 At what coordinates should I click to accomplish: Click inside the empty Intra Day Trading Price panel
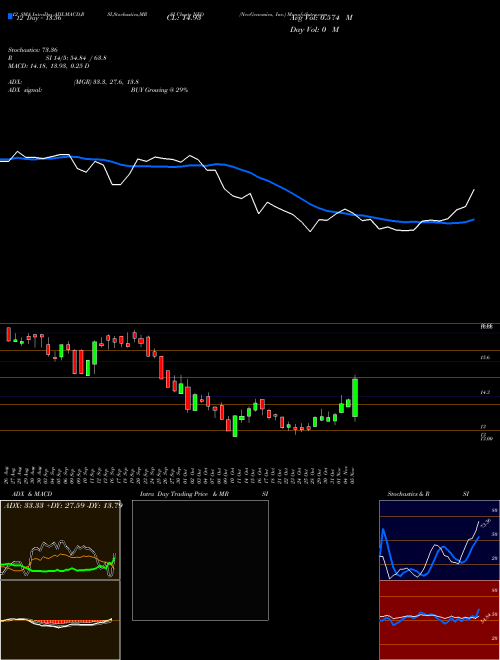[x=200, y=560]
